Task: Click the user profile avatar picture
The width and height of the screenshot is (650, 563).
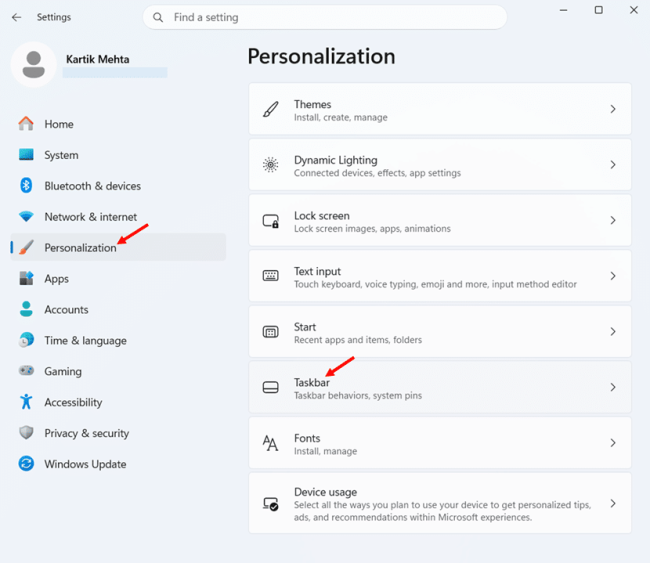Action: click(34, 65)
